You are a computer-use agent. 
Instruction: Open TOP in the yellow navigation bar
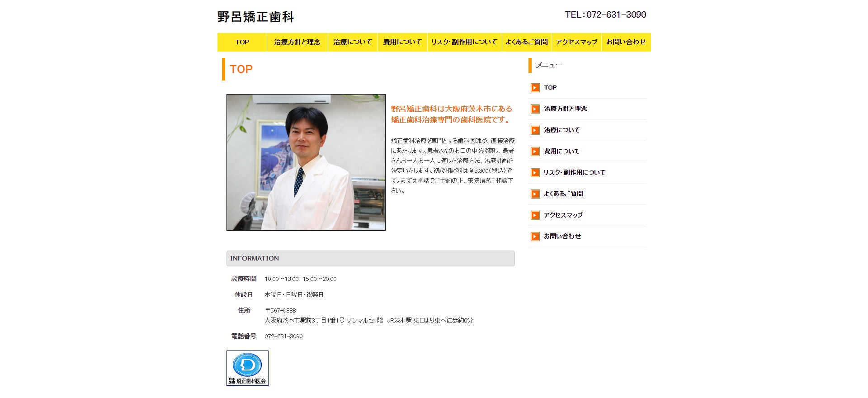(x=242, y=42)
